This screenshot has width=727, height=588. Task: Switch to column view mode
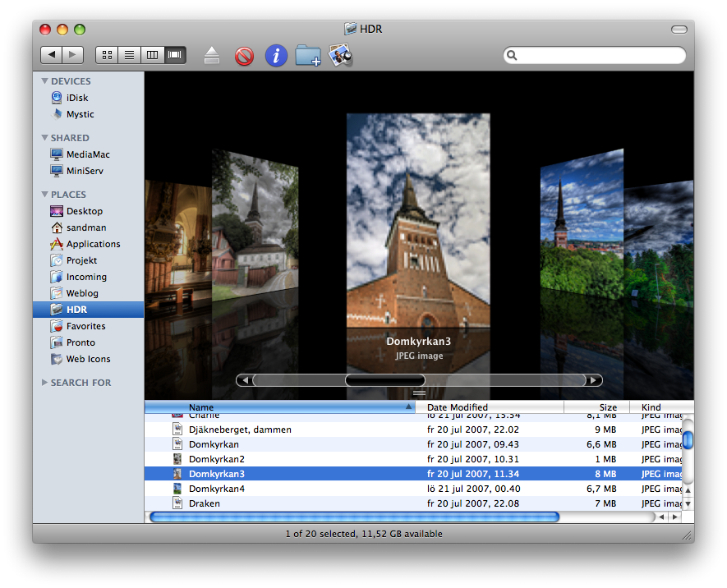[152, 55]
